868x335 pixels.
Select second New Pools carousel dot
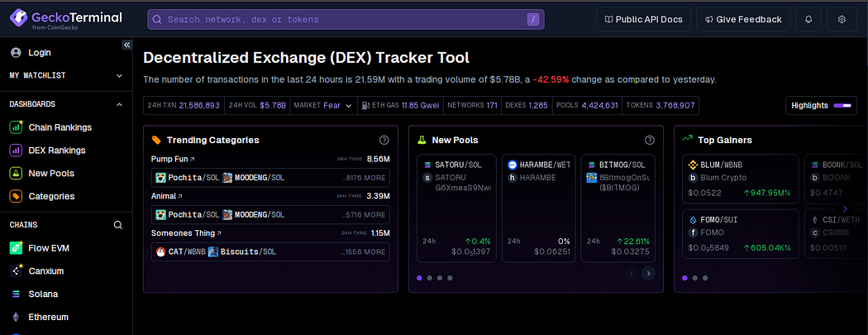pyautogui.click(x=430, y=278)
